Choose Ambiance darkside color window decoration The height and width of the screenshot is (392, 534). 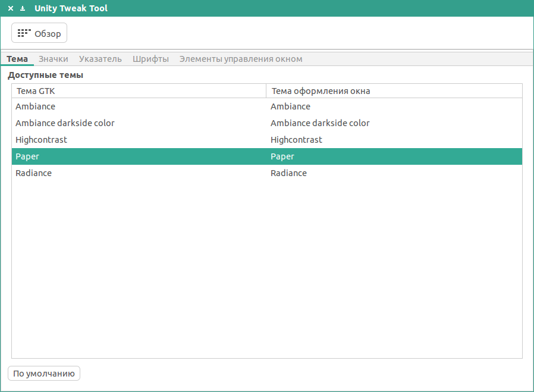coord(320,123)
